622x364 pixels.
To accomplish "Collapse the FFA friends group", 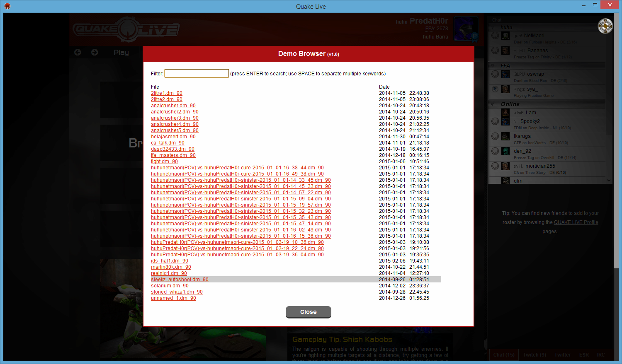I will (x=493, y=66).
